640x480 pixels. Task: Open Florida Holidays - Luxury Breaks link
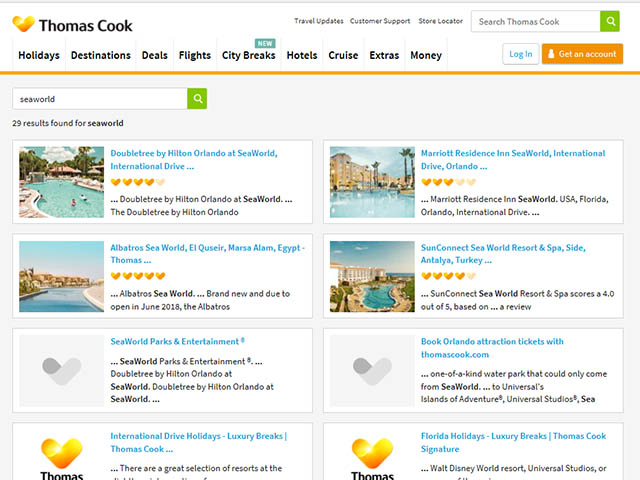(513, 442)
